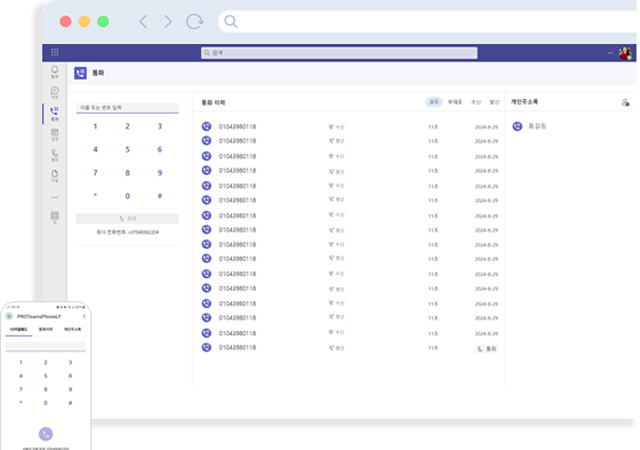Image resolution: width=640 pixels, height=450 pixels.
Task: Select the 모두 filter tab
Action: pos(434,102)
